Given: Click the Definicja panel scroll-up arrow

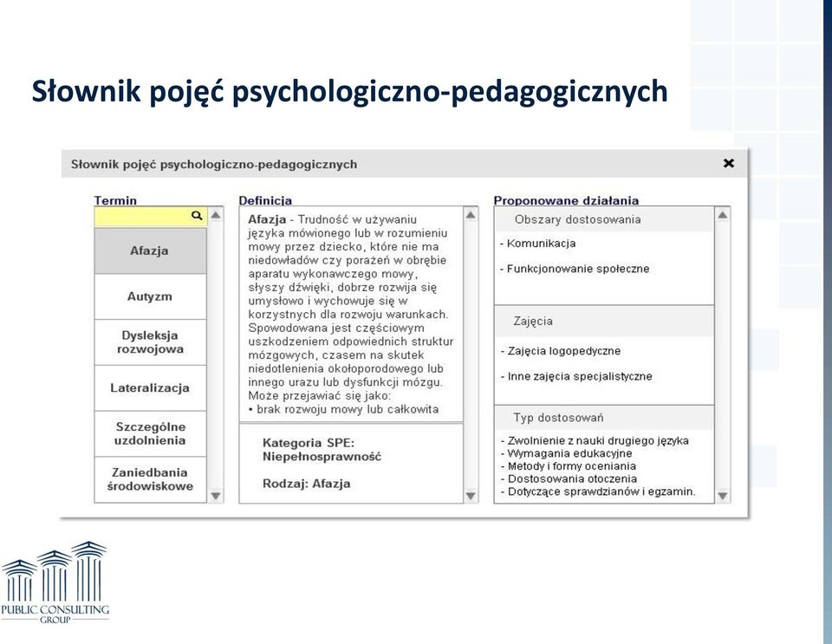Looking at the screenshot, I should (x=471, y=215).
